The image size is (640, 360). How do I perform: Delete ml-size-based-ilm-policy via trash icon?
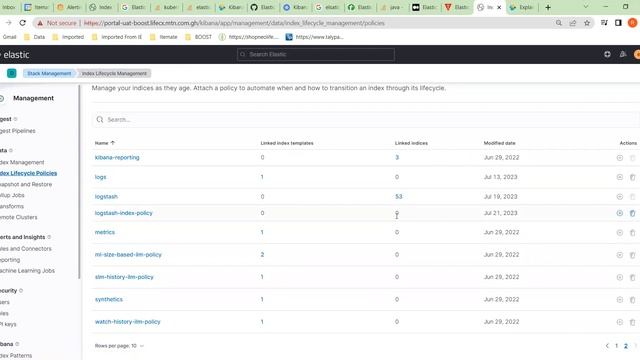(632, 255)
